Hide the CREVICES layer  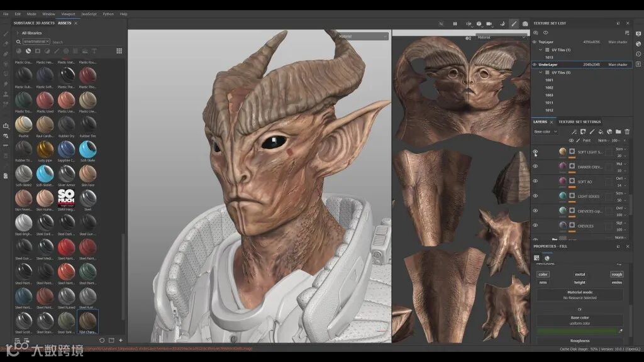tap(535, 226)
